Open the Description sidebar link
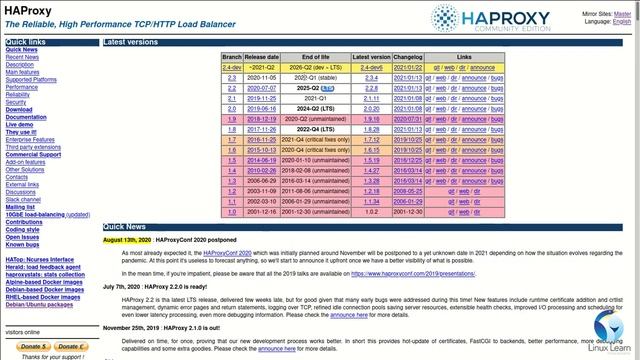Screen dimensions: 640x360 (x=20, y=64)
